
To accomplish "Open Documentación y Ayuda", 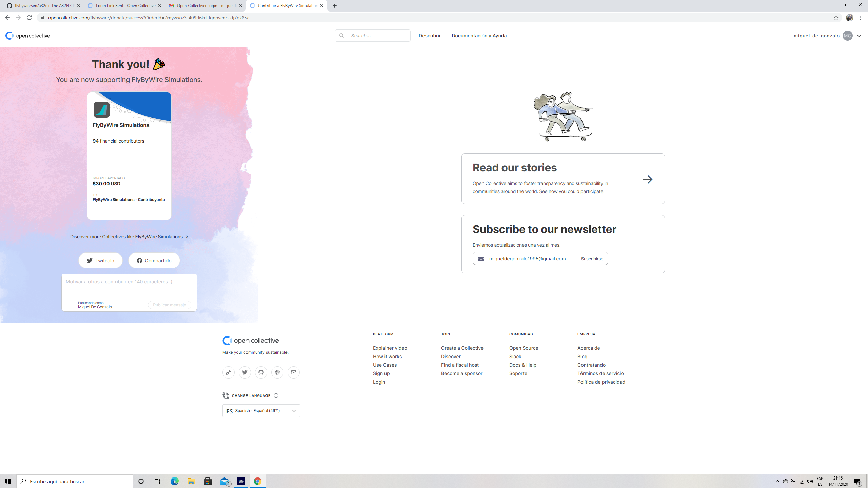I will [x=479, y=36].
